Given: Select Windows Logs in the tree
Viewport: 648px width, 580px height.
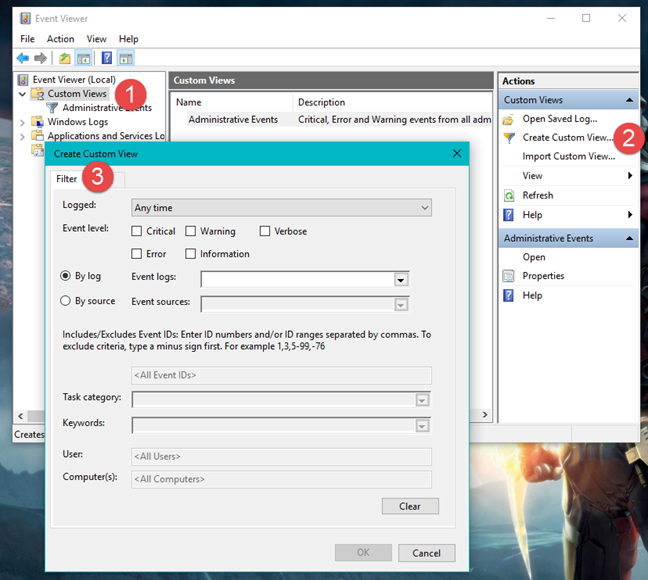Looking at the screenshot, I should coord(78,122).
